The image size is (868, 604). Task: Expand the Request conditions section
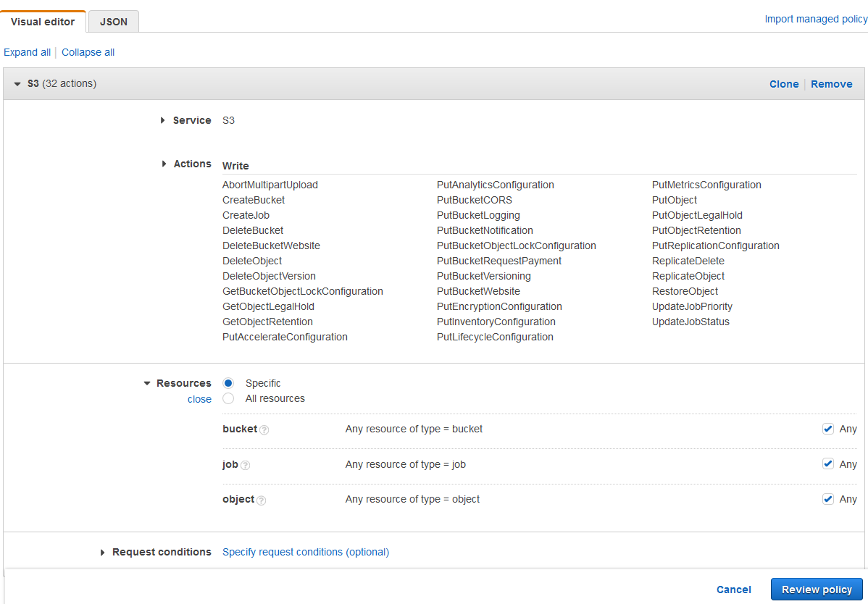pyautogui.click(x=102, y=552)
